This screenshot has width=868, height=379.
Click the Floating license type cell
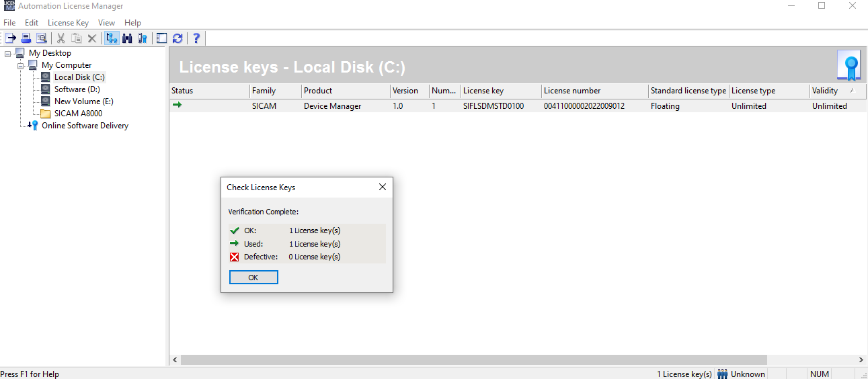(665, 106)
